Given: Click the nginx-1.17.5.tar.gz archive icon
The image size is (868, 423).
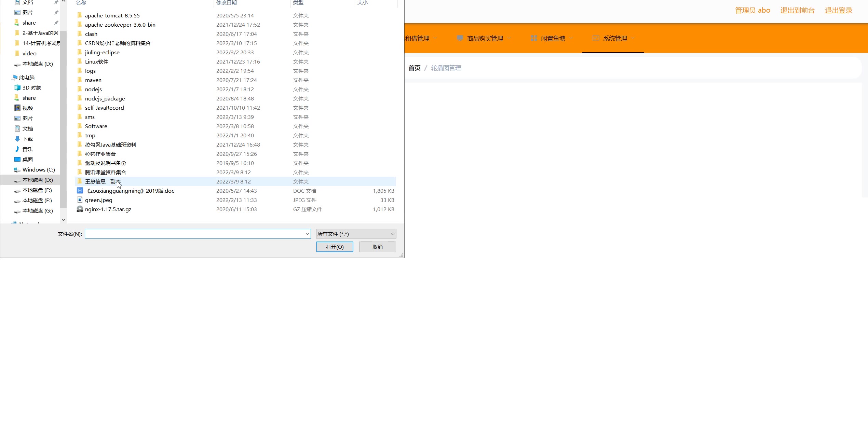Looking at the screenshot, I should 80,209.
